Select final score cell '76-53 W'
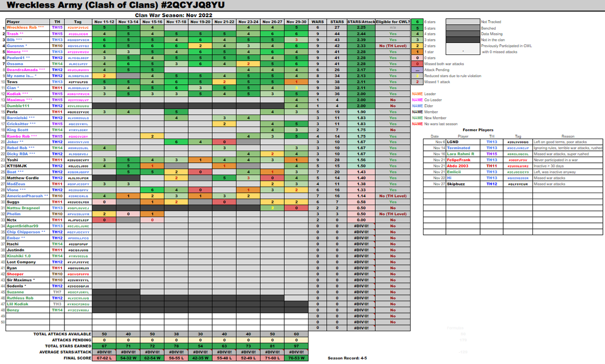This screenshot has height=364, width=605. coord(296,358)
